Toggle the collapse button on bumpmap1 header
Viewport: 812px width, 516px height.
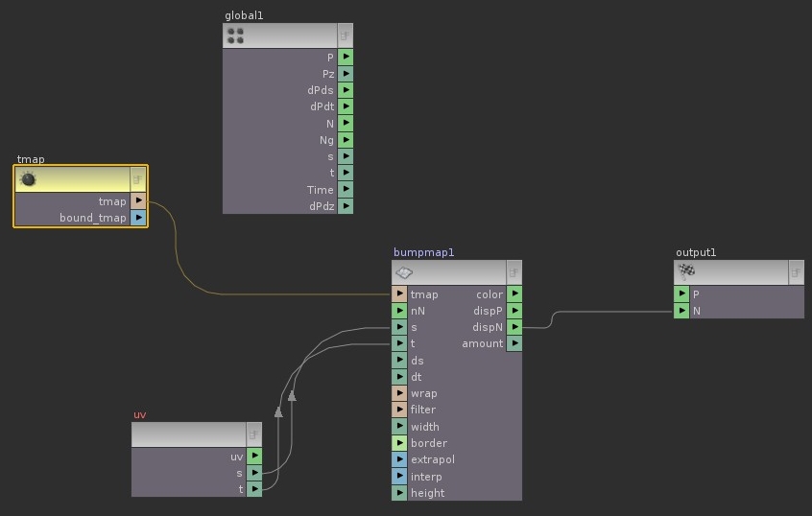click(x=513, y=272)
